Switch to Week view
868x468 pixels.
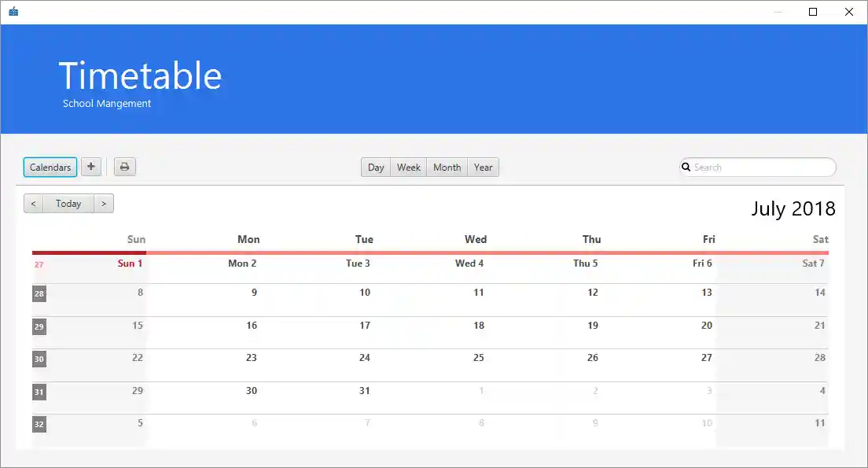(408, 168)
